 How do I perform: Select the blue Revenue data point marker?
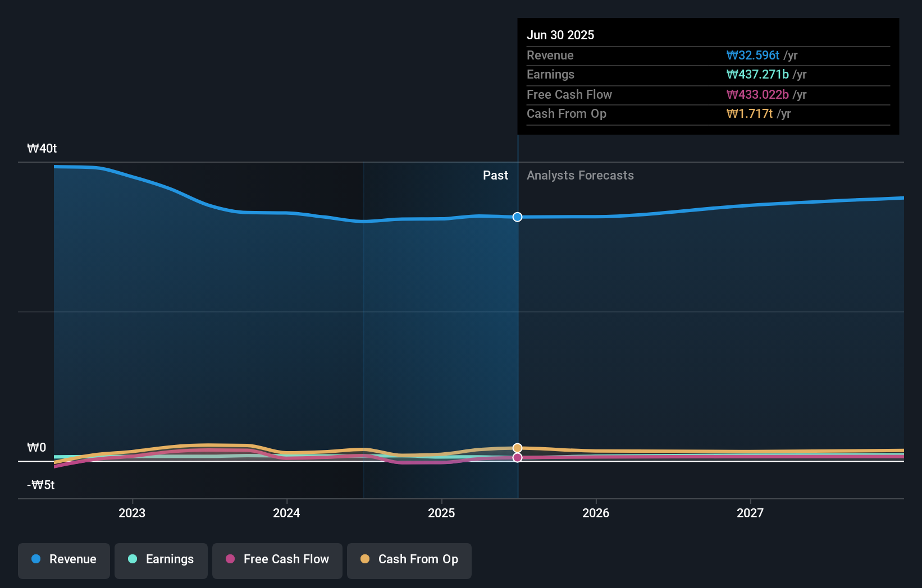pos(517,217)
